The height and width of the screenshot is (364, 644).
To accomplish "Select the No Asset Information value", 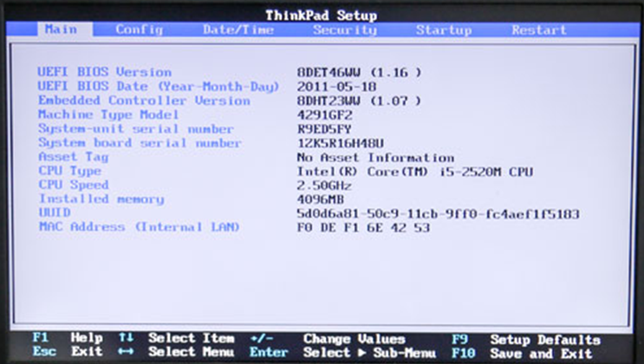I will tap(376, 158).
